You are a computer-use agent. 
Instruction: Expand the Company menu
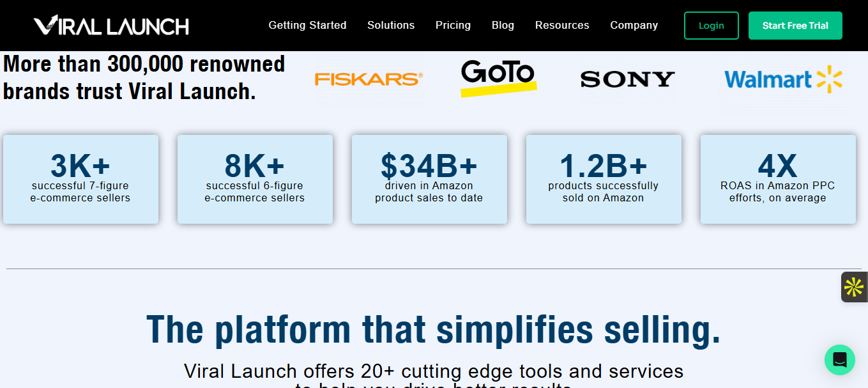[x=634, y=26]
